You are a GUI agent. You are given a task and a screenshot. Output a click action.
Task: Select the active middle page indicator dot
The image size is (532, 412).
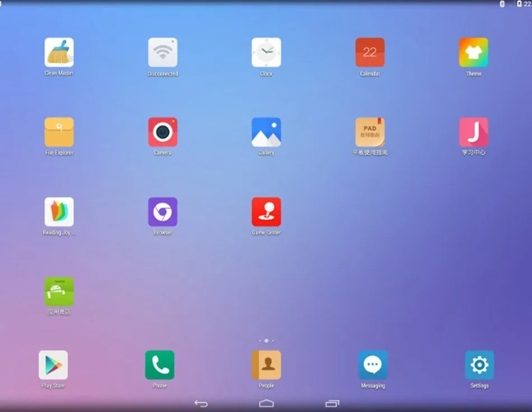click(267, 341)
